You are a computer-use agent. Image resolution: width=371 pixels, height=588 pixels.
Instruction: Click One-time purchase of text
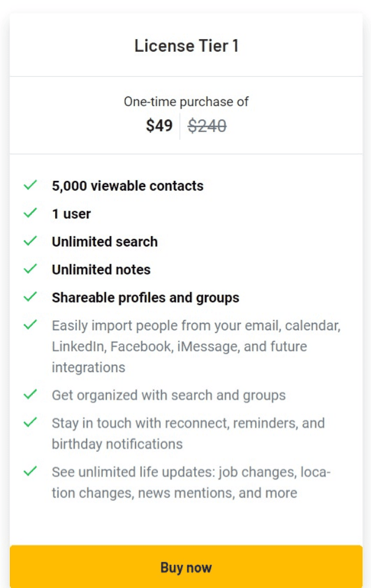186,102
